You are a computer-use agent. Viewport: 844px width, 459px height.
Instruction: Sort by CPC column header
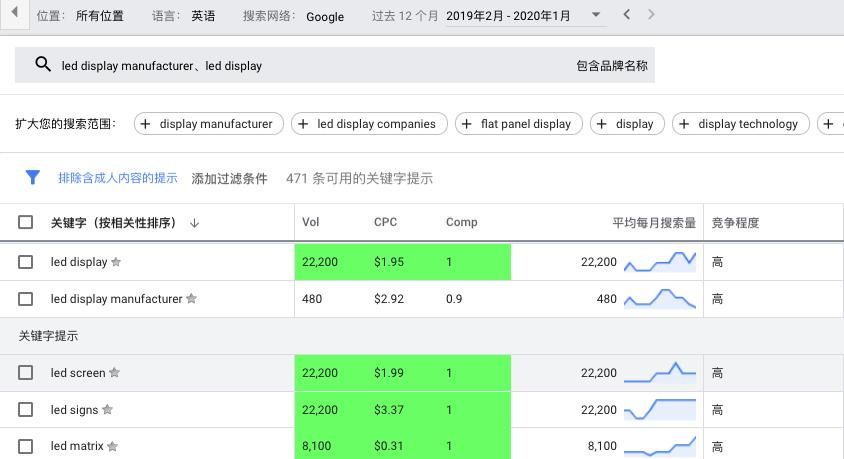point(385,222)
